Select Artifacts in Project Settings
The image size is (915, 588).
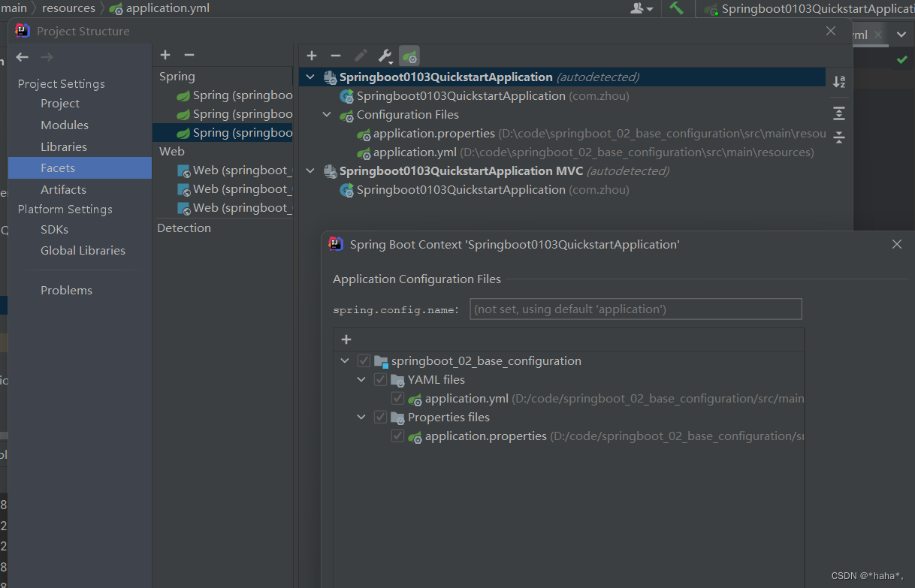(63, 190)
